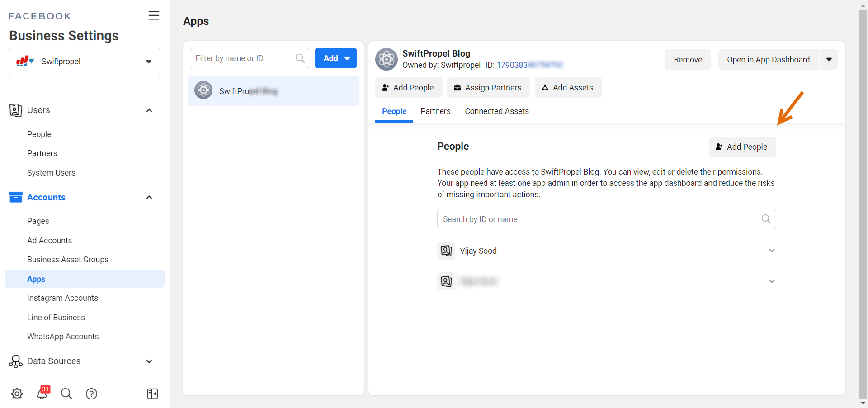Click the search magnifier in bottom bar
This screenshot has width=868, height=408.
[66, 394]
